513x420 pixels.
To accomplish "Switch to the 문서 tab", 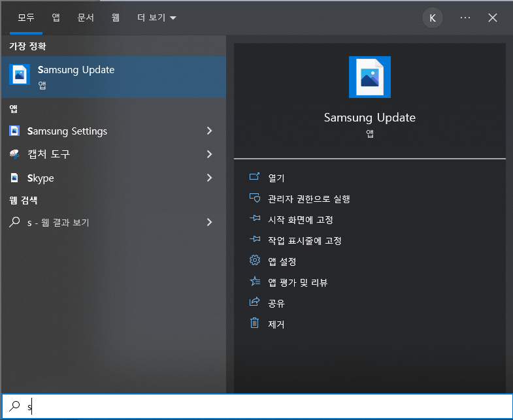I will [86, 18].
